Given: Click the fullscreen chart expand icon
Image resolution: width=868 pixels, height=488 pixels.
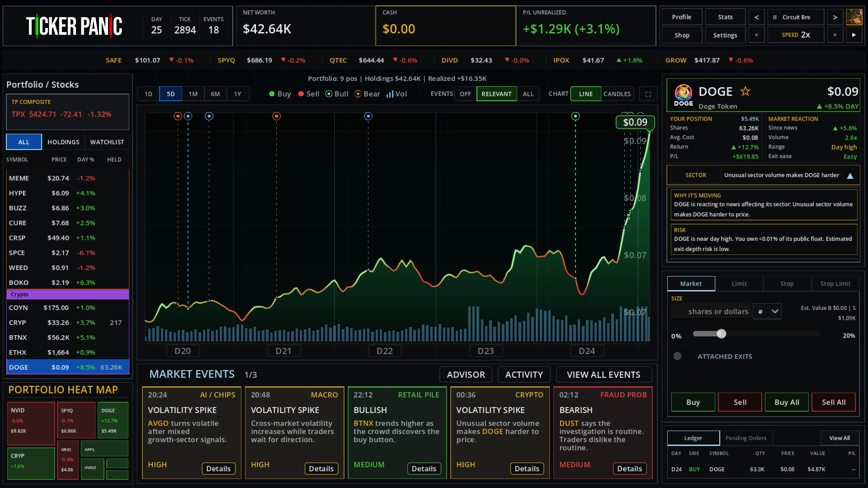Looking at the screenshot, I should [648, 94].
